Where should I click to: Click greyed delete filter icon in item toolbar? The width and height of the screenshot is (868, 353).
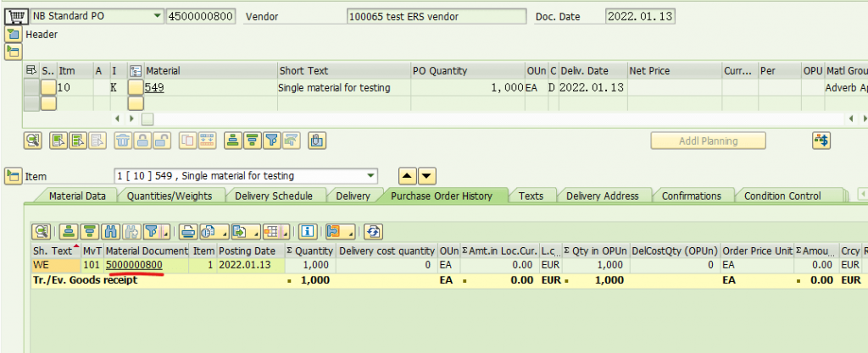(x=290, y=141)
